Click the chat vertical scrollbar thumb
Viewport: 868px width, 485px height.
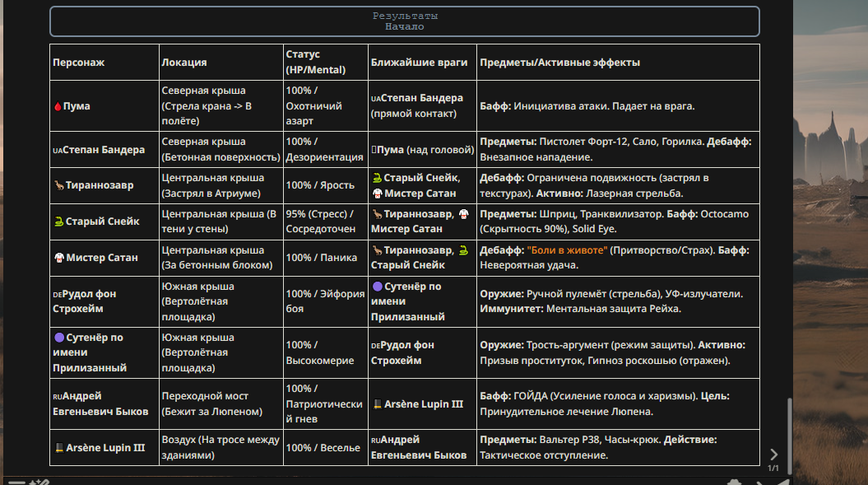coord(789,436)
